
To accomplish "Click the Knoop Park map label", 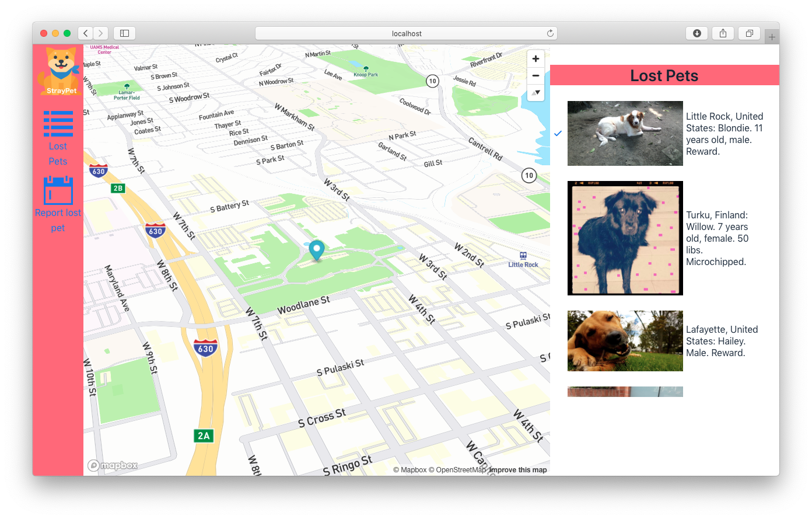I will [x=366, y=74].
